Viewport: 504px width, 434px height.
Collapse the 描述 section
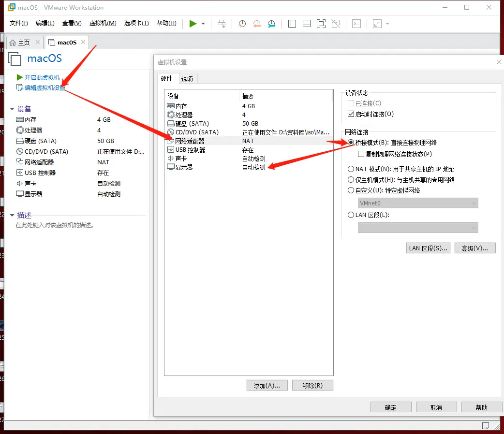[12, 215]
